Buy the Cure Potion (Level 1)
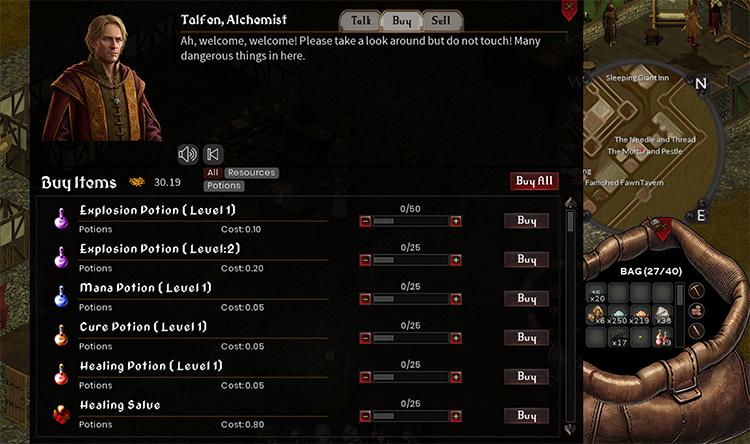 pos(527,337)
